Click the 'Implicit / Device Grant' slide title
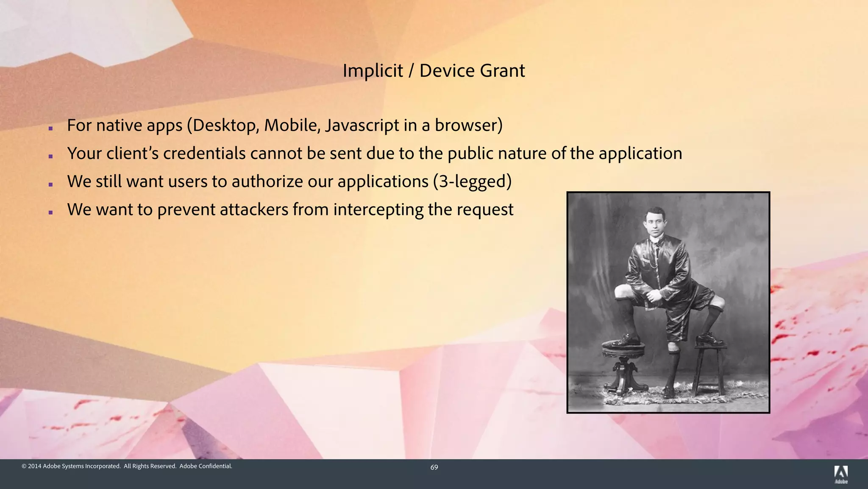The height and width of the screenshot is (489, 868). (434, 70)
